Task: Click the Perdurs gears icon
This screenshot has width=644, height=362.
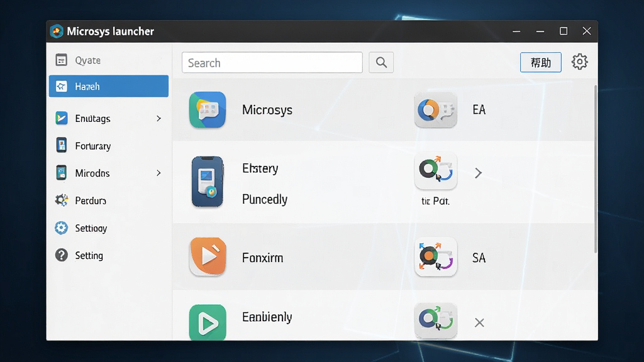Action: 62,200
